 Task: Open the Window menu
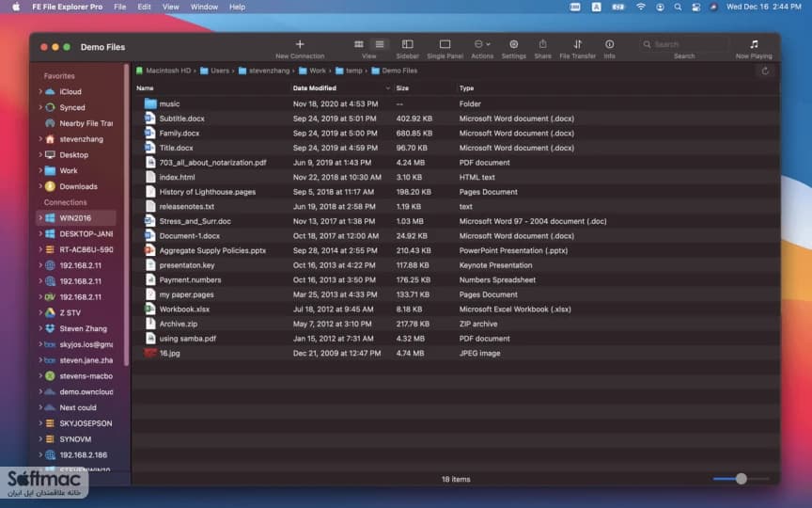(x=204, y=8)
